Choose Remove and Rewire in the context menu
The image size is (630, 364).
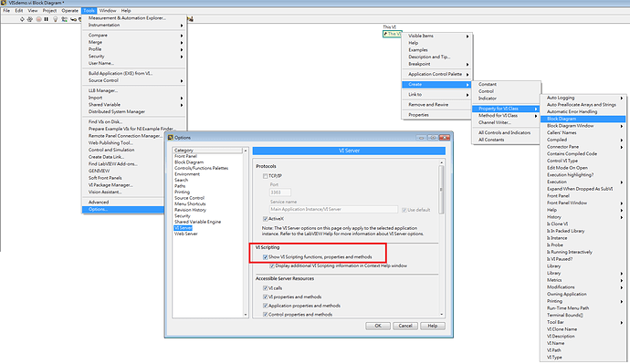point(437,105)
